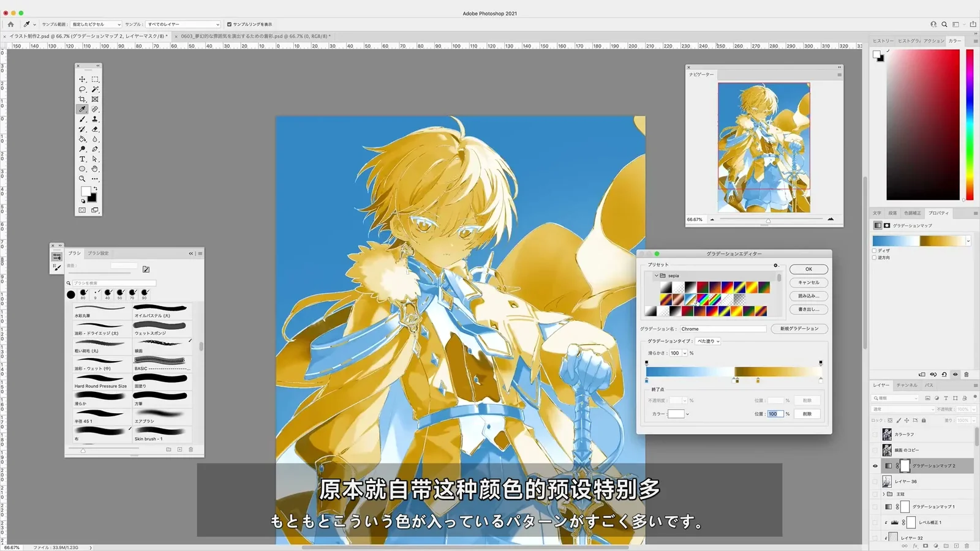Click the active 削除 button beside 位置 100
Screen dimensions: 980x551
pyautogui.click(x=807, y=414)
